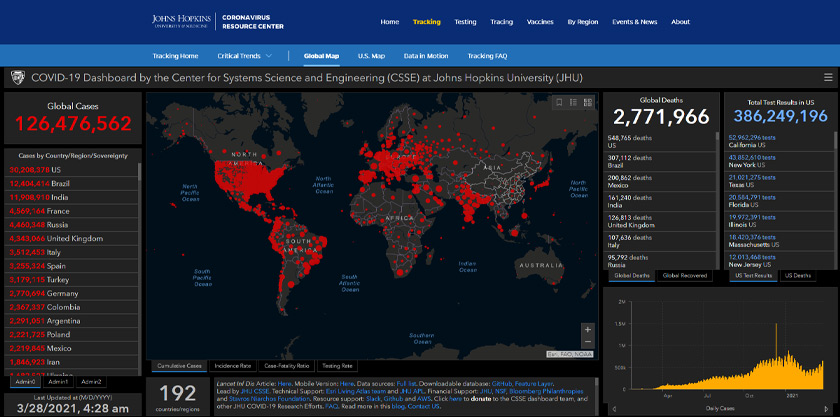
Task: Click the Iran row in the cases list
Action: (x=71, y=362)
